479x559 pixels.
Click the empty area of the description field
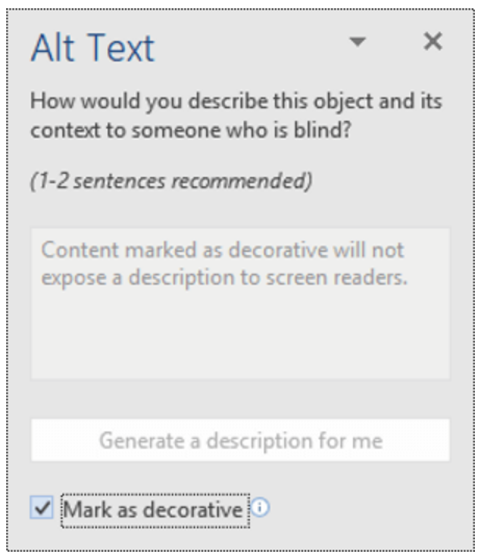coord(240,335)
